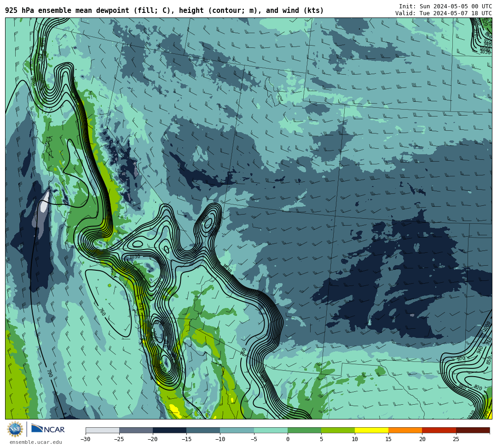Click the 'Init: Sun 2024-05-05 00 UTC' text
497x448 pixels.
tap(445, 6)
